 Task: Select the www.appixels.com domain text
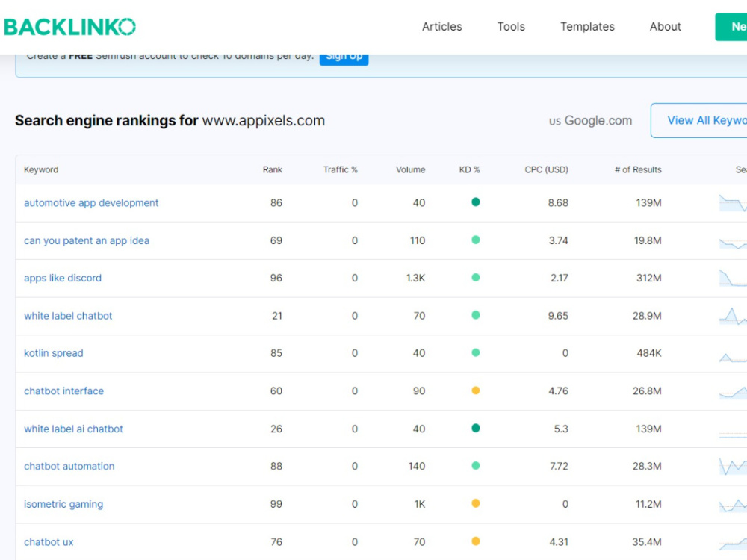pyautogui.click(x=264, y=120)
